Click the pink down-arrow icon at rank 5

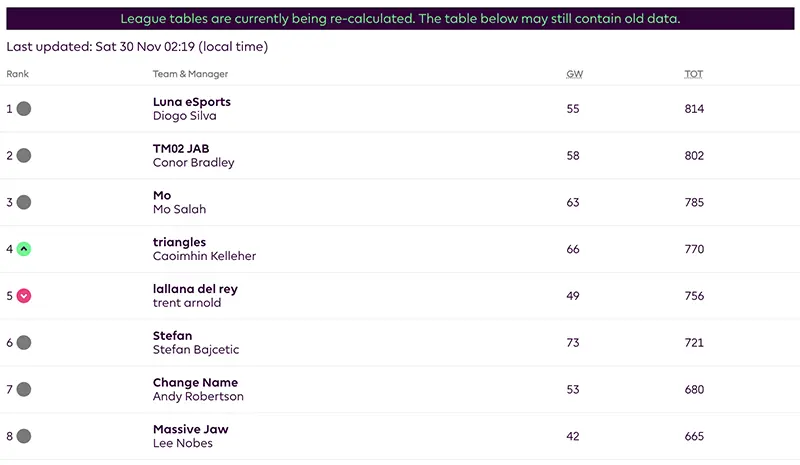point(24,296)
